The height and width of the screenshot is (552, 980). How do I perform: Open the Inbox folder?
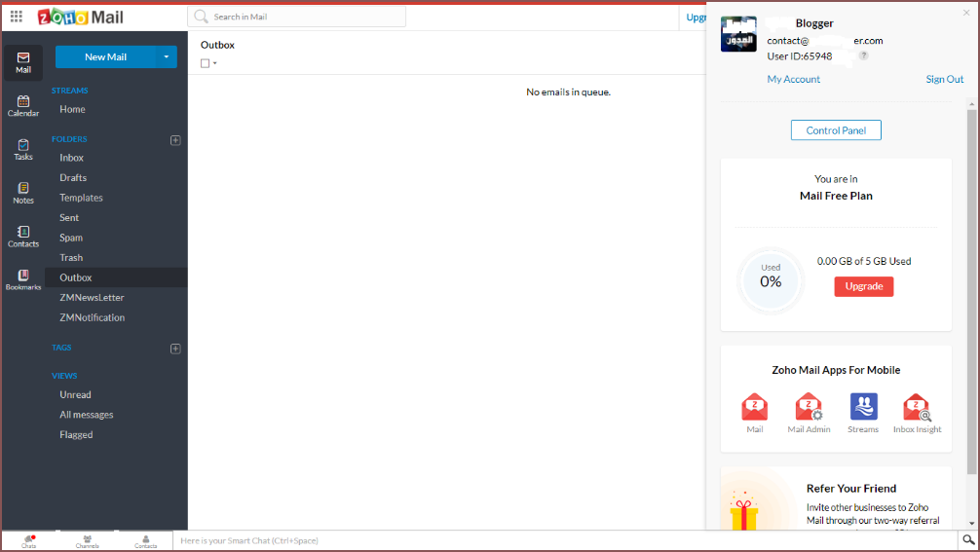point(71,158)
